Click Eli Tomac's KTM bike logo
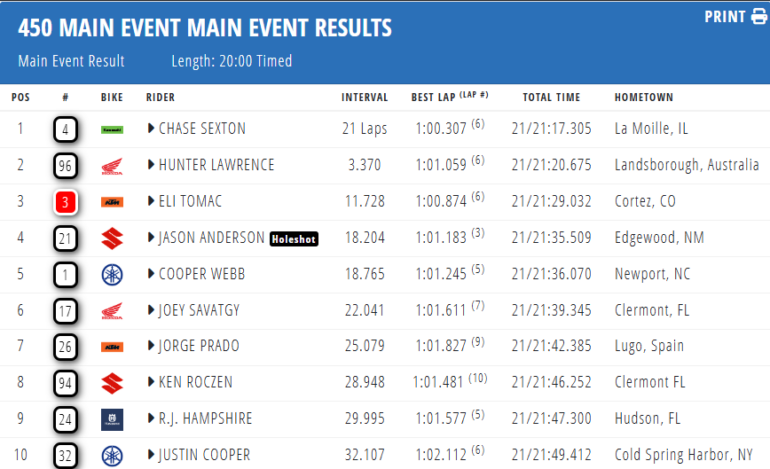This screenshot has height=469, width=770. [x=112, y=202]
